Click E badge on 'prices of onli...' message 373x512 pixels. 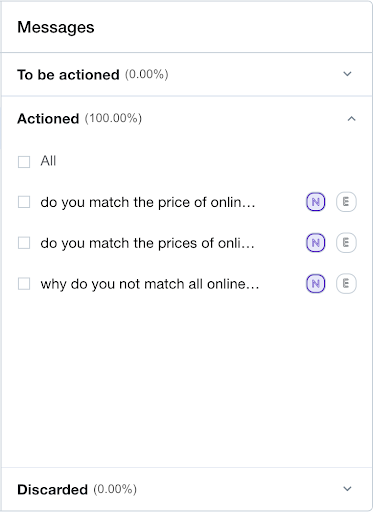click(346, 243)
